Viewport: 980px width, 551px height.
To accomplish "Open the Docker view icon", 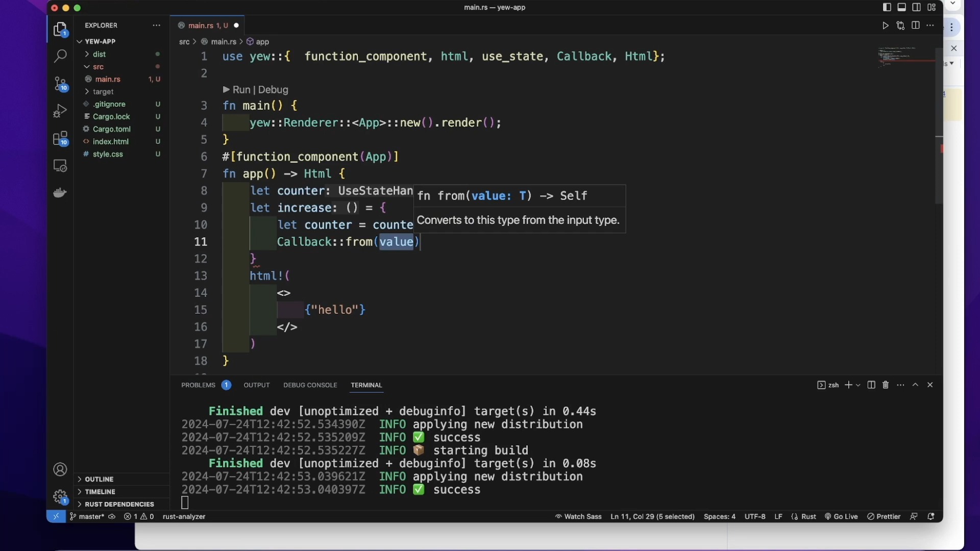I will [60, 193].
